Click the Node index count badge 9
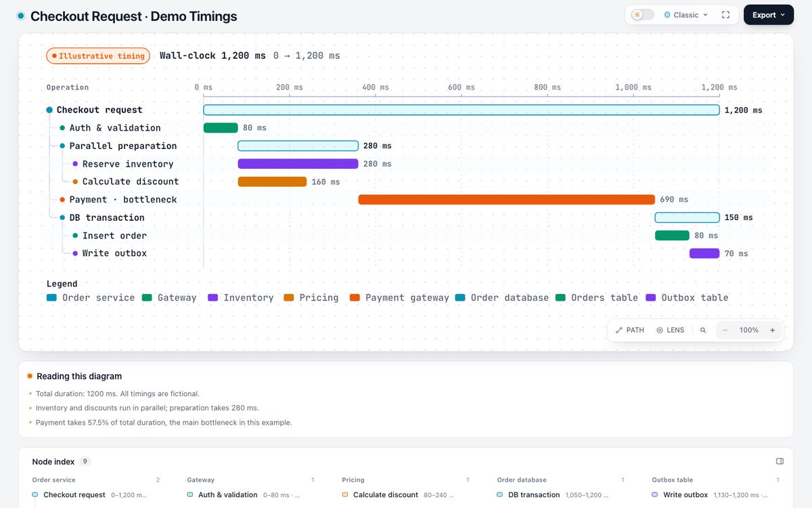Image resolution: width=812 pixels, height=508 pixels. [85, 462]
